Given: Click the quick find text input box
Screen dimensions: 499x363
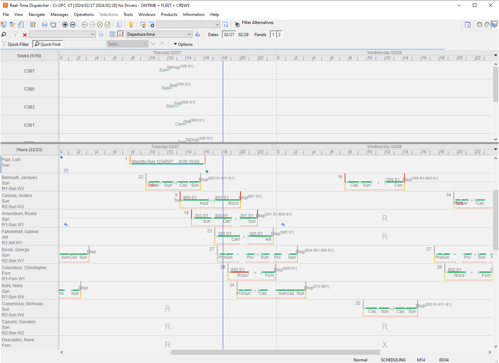Looking at the screenshot, I should [x=84, y=44].
